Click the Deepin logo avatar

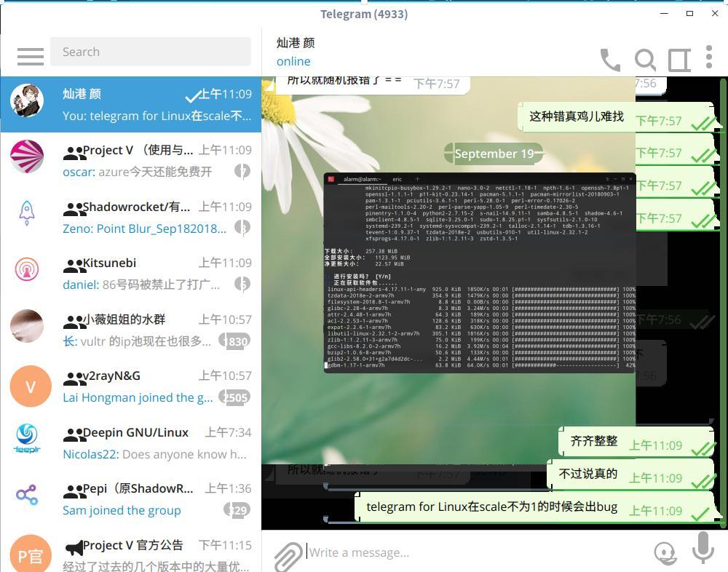pos(27,438)
